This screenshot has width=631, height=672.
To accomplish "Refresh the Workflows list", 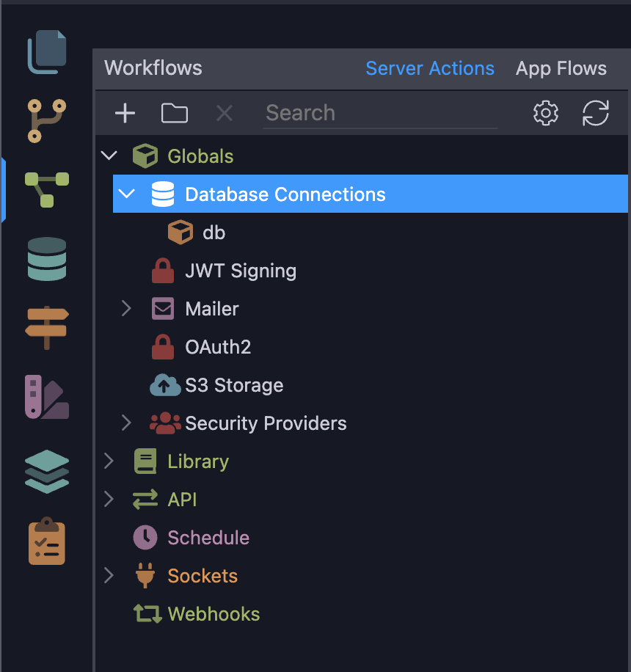I will pos(596,113).
